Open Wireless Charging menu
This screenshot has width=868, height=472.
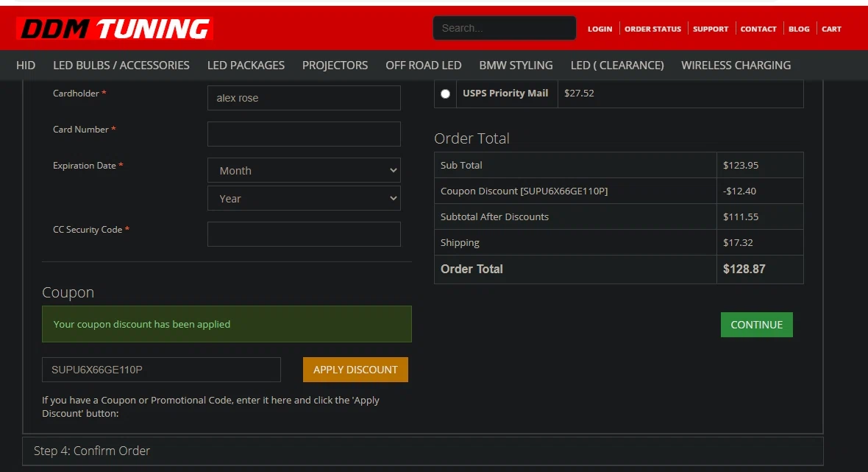pos(736,66)
